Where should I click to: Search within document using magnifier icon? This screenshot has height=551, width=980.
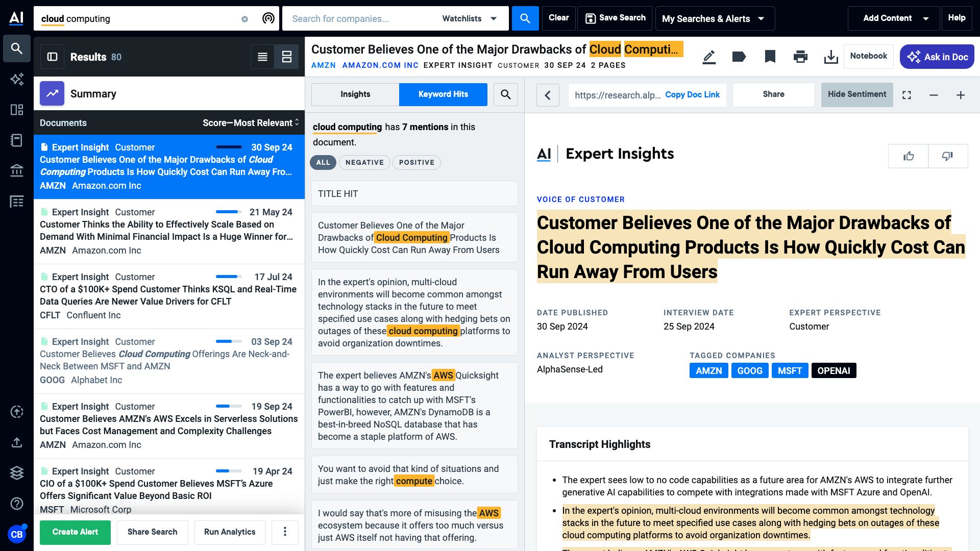tap(506, 94)
